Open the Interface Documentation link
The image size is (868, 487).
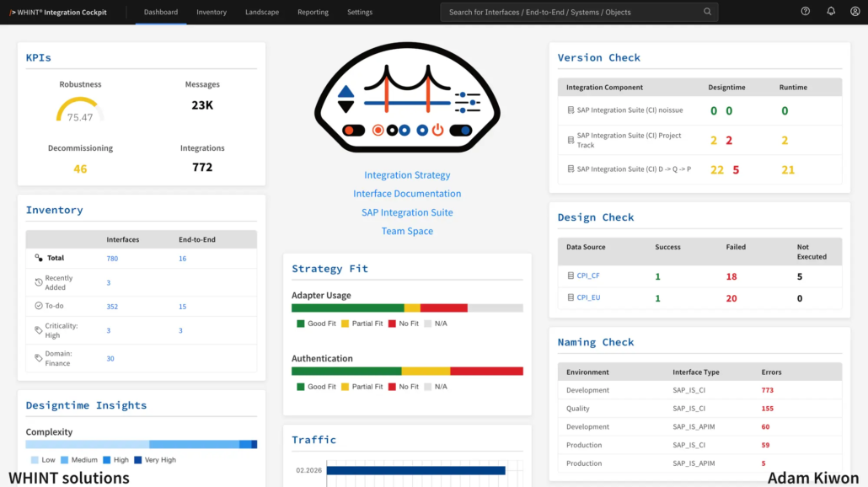coord(407,194)
